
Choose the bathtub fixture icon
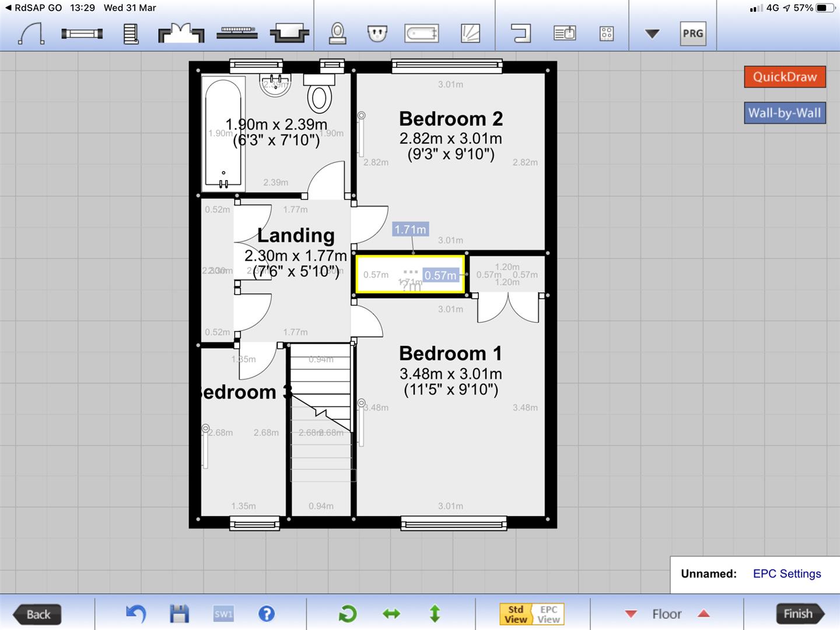421,33
